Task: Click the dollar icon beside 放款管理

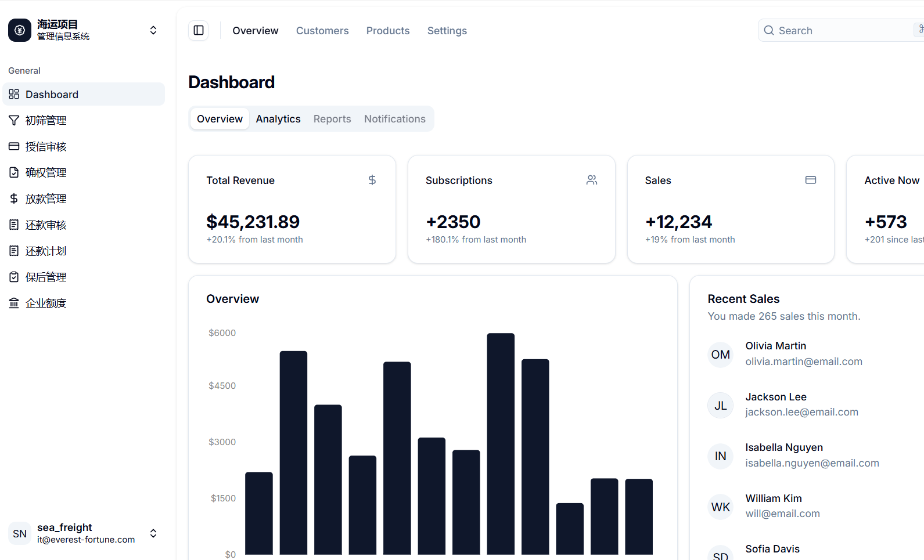Action: pyautogui.click(x=14, y=198)
